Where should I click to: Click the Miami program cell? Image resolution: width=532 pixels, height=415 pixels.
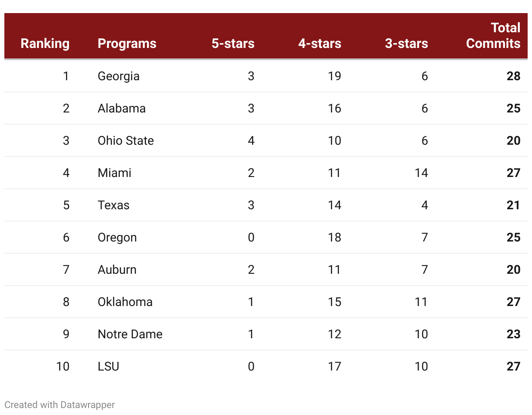pyautogui.click(x=114, y=173)
